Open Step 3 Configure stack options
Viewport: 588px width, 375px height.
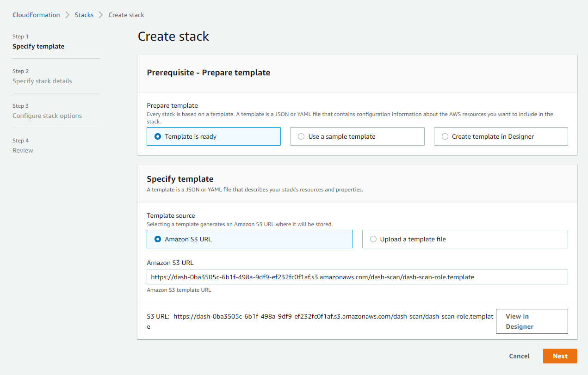(47, 116)
